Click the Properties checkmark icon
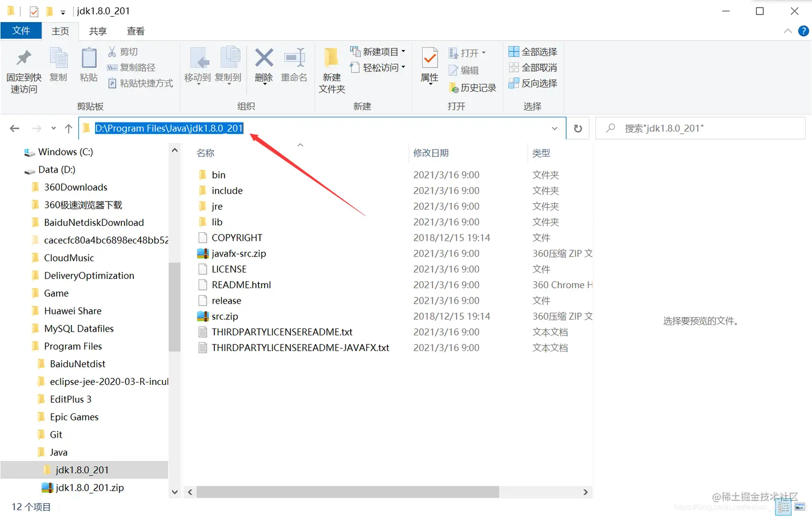 pyautogui.click(x=430, y=58)
